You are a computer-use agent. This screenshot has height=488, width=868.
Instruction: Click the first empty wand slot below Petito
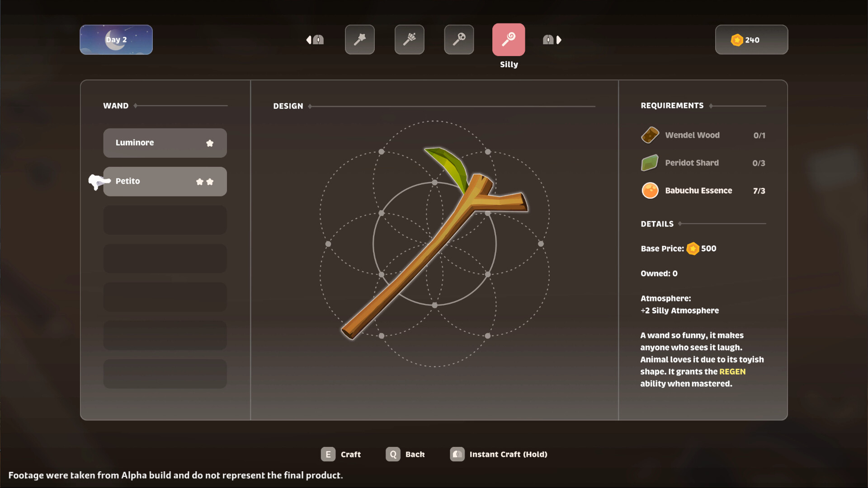pyautogui.click(x=165, y=220)
